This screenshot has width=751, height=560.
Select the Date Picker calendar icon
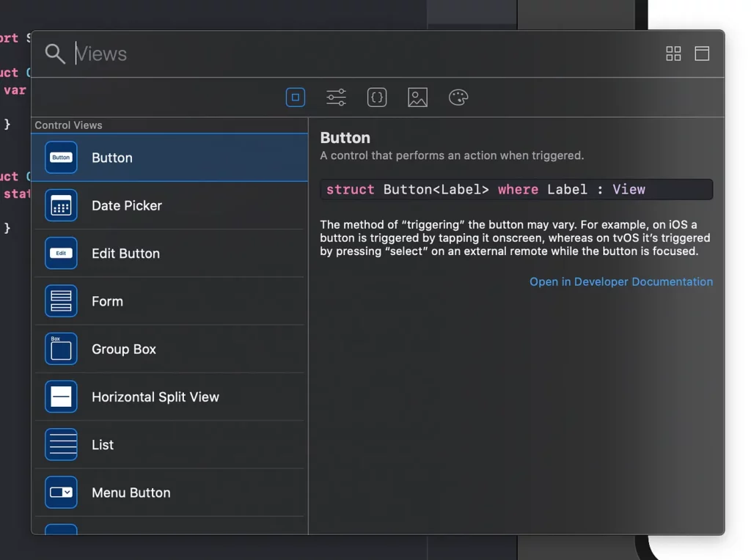point(61,205)
